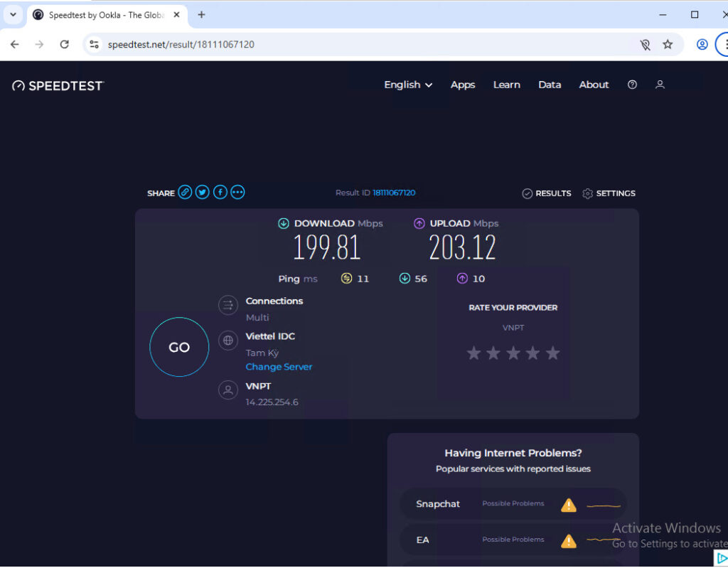Copy the result link via share link icon
Screen dimensions: 728x568
pyautogui.click(x=185, y=192)
